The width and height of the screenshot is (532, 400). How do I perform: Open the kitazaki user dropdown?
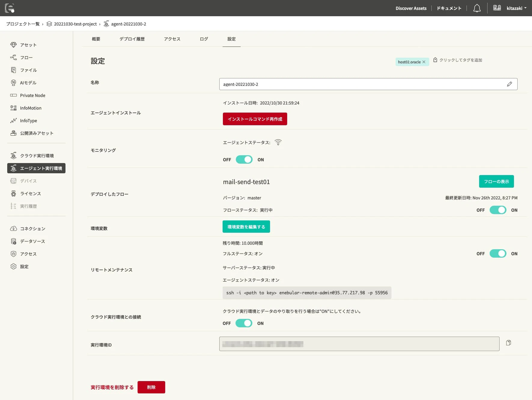point(517,8)
